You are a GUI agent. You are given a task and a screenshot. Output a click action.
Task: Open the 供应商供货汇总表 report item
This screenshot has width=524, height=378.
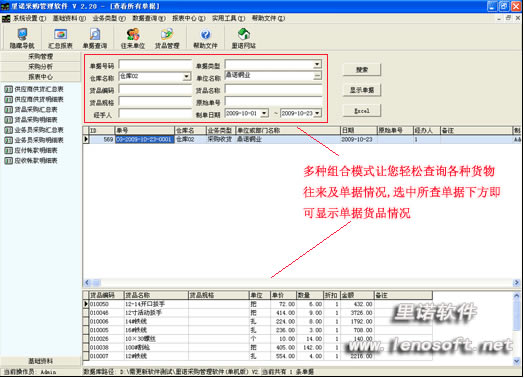pyautogui.click(x=34, y=89)
